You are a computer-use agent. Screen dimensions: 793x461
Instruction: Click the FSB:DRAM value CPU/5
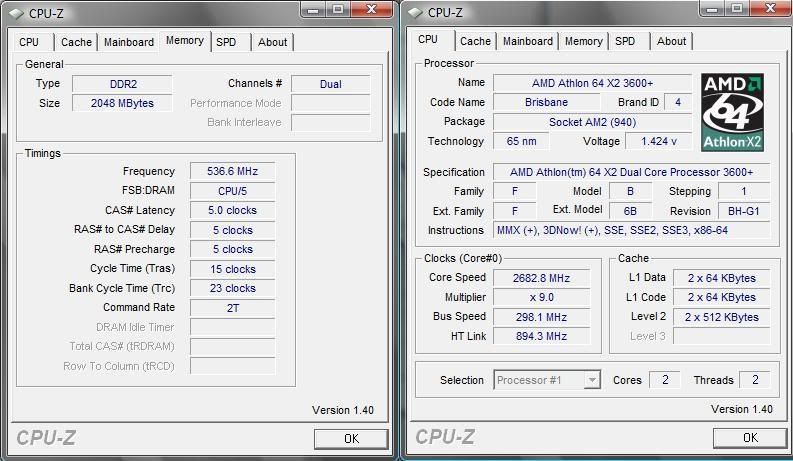[x=233, y=191]
